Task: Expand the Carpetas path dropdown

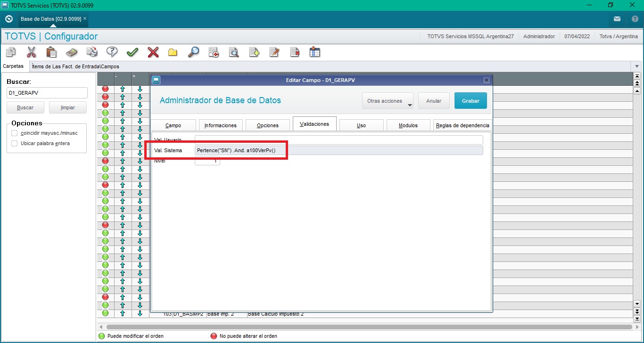Action: [637, 66]
